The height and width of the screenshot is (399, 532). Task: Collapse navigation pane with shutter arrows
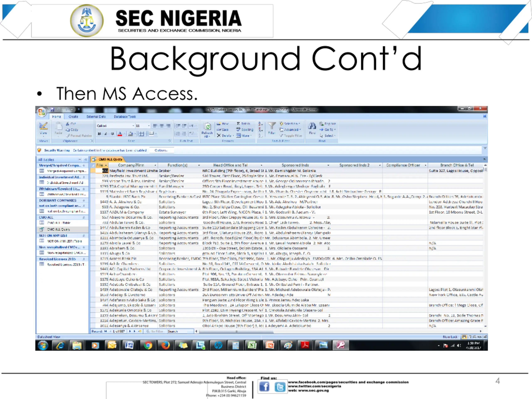[x=85, y=160]
